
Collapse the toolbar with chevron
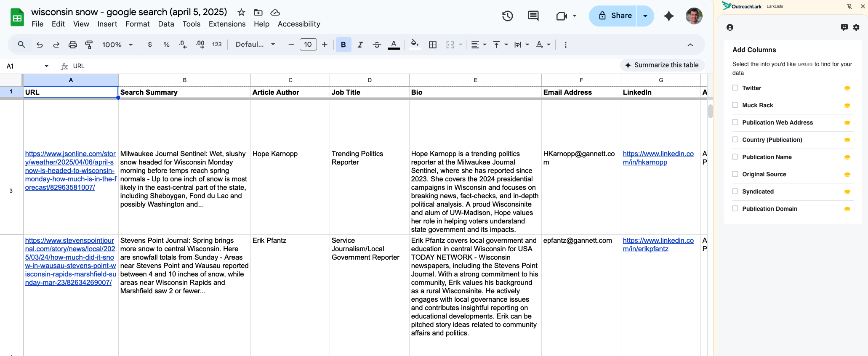(690, 45)
